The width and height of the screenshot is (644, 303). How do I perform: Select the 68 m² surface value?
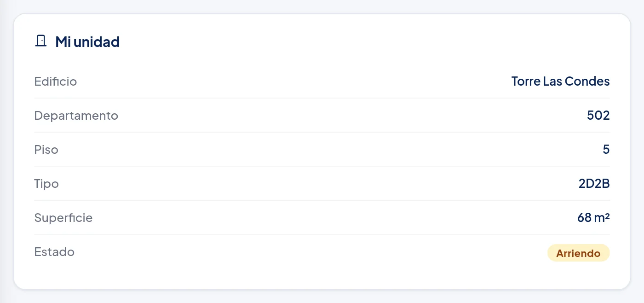coord(593,218)
